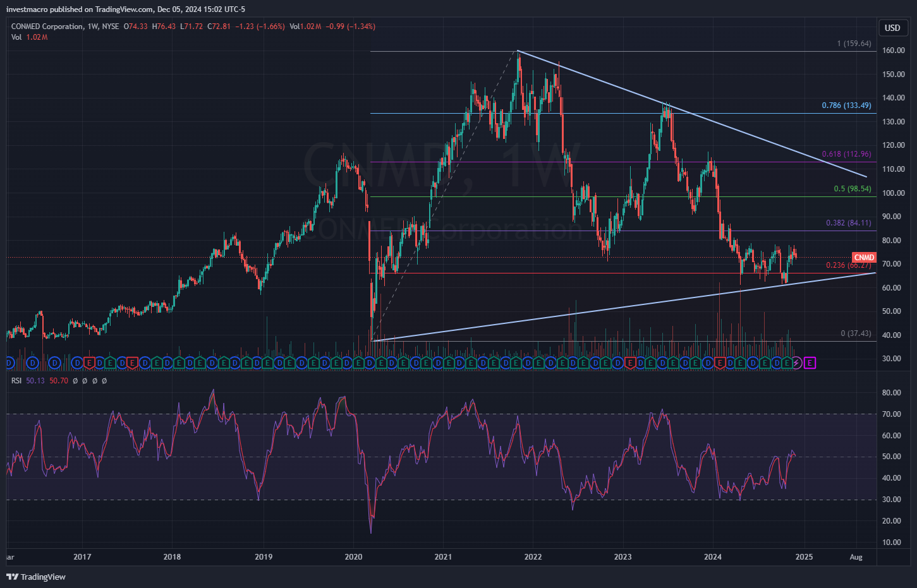The image size is (917, 588).
Task: Click the low value L71.72
Action: click(191, 27)
